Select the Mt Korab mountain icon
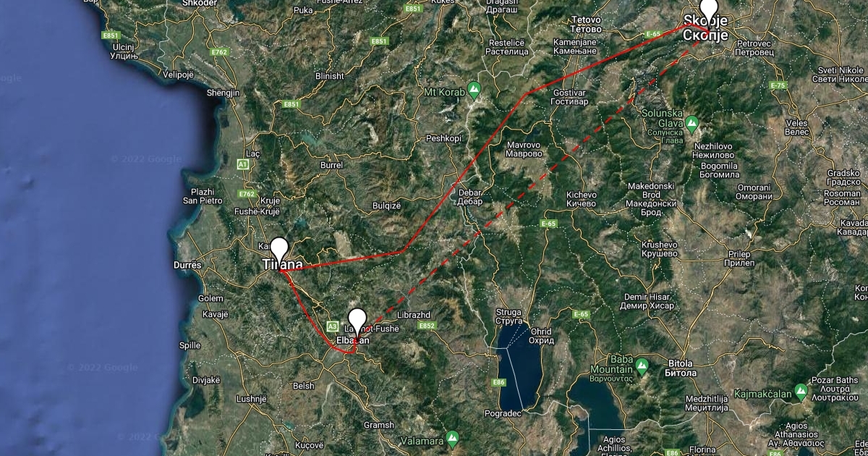The image size is (868, 456). pos(474,91)
